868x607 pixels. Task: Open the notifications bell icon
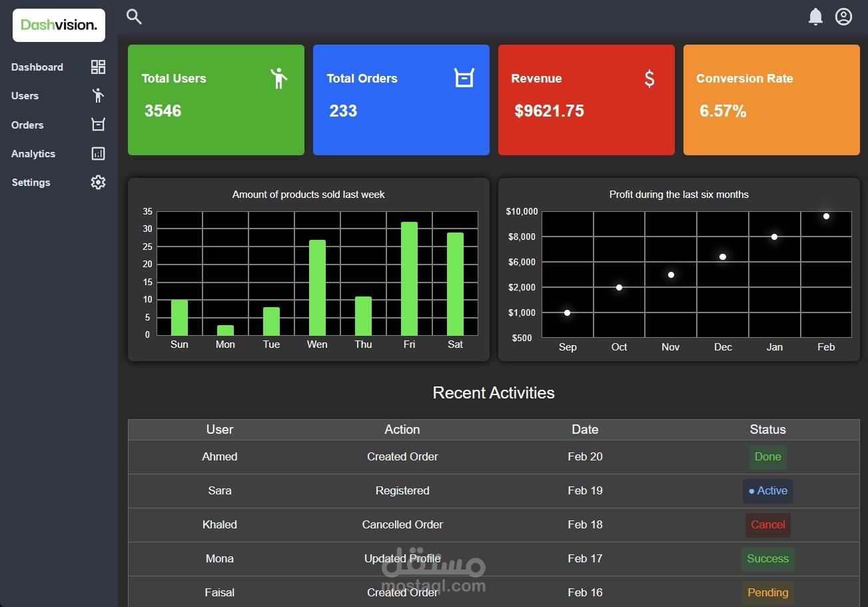(x=815, y=17)
